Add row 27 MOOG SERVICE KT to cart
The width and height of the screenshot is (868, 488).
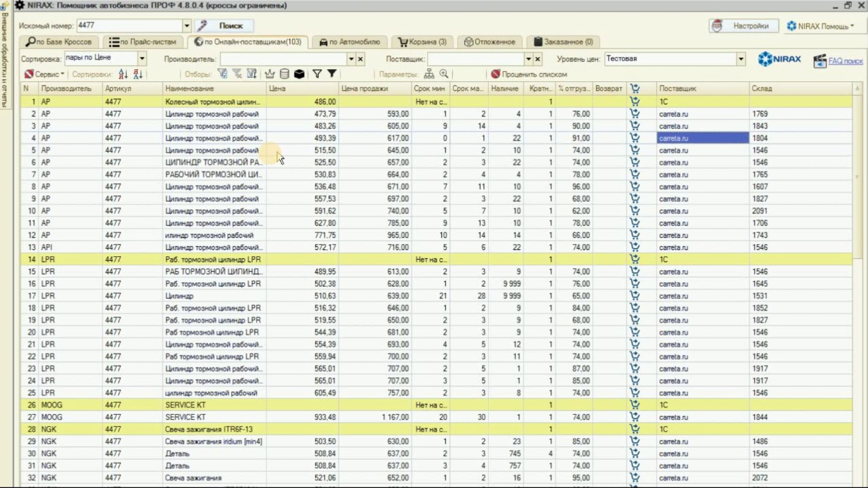click(635, 417)
